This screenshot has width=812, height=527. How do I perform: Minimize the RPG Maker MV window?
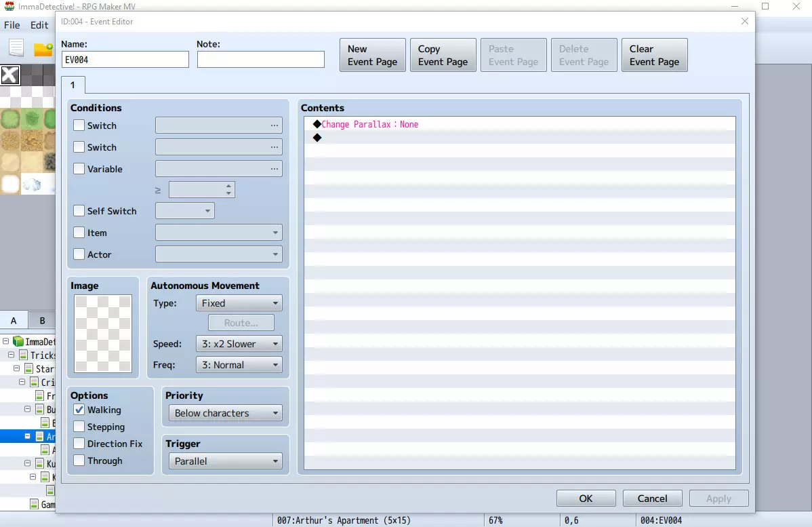pyautogui.click(x=734, y=6)
